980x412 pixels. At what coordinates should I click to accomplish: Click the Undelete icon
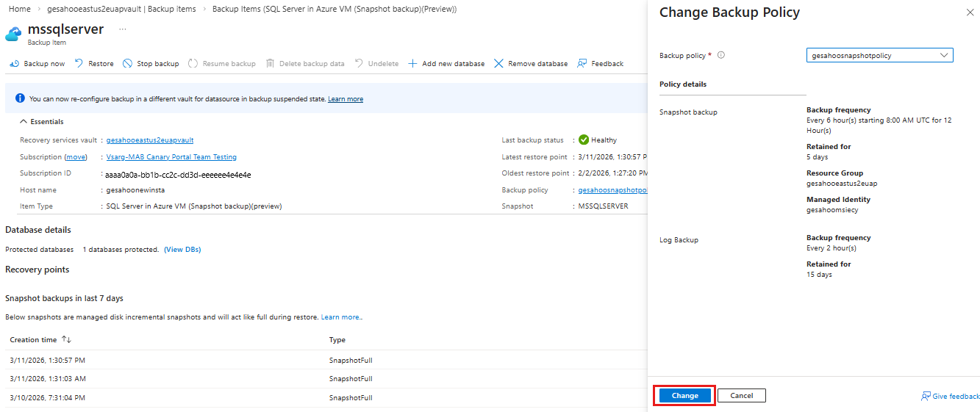coord(359,64)
